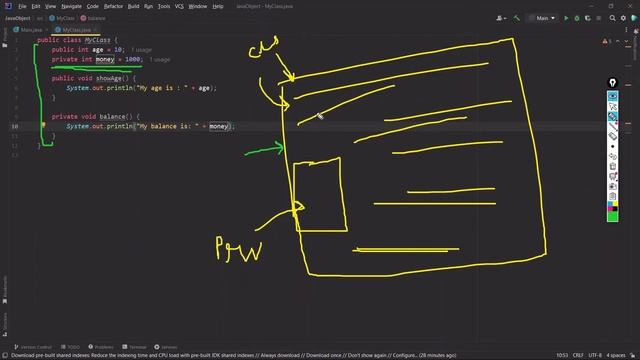The width and height of the screenshot is (640, 360).
Task: Click the teal plugin icon at toolbar right end
Action: tap(634, 18)
